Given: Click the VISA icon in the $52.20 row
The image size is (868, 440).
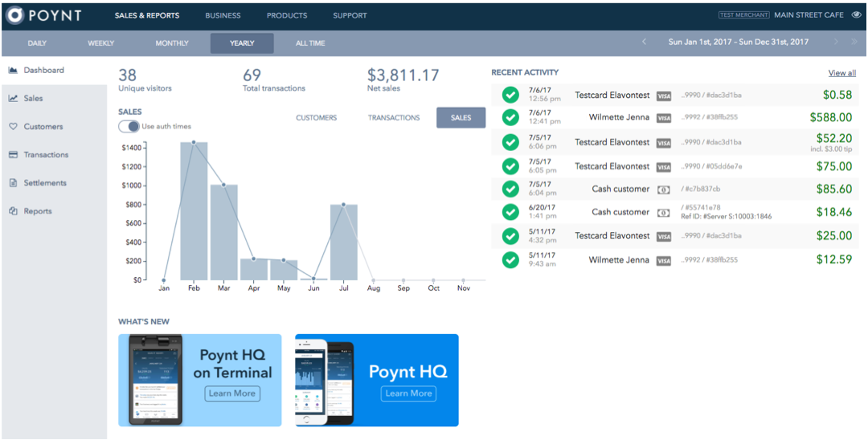Looking at the screenshot, I should (664, 143).
